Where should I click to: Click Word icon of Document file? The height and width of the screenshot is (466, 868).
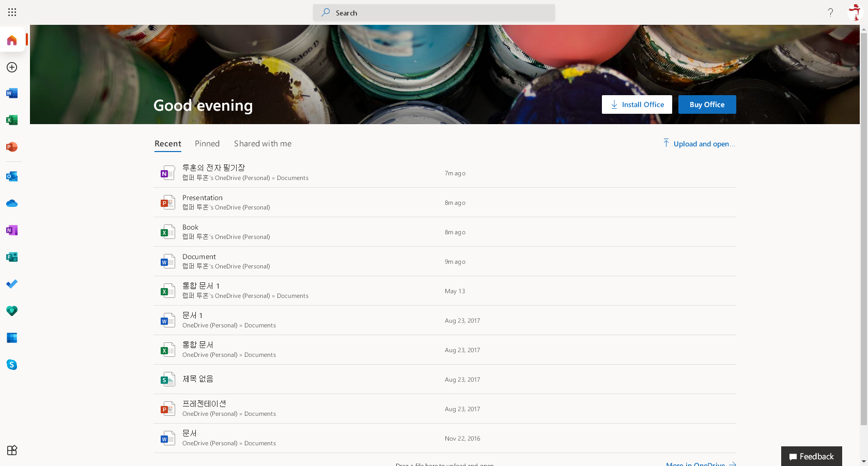(167, 261)
